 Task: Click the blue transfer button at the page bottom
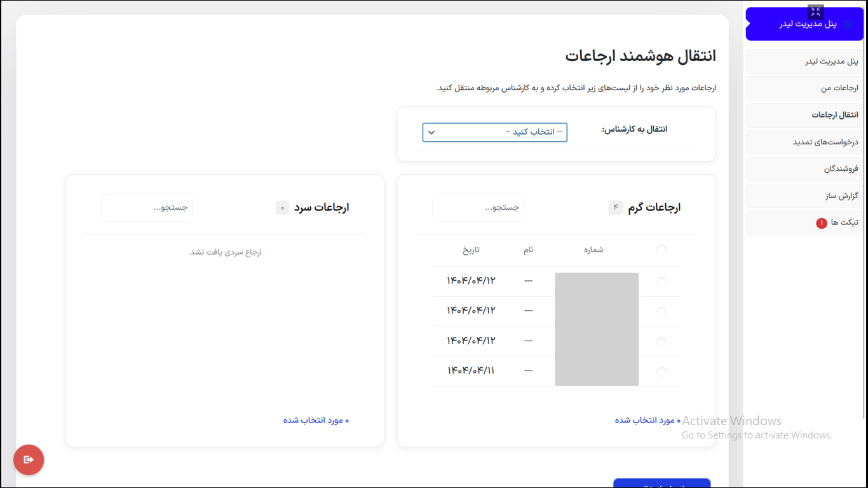[x=661, y=484]
